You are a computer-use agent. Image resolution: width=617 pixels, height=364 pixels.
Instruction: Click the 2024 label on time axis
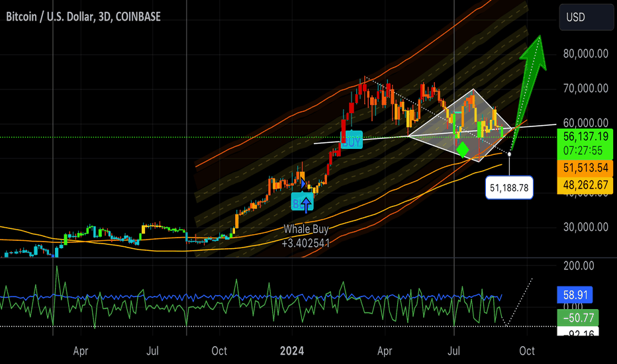point(292,351)
